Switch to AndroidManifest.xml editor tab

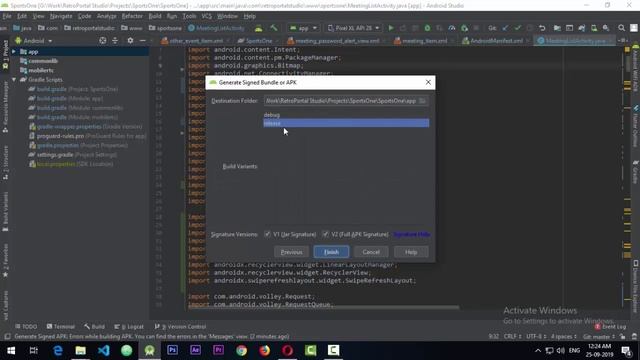point(496,41)
